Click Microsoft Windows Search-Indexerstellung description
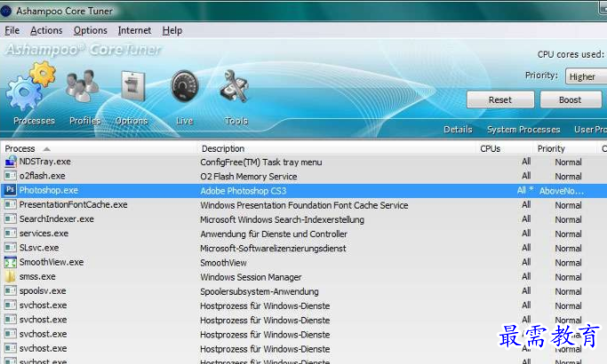The width and height of the screenshot is (607, 364). point(283,219)
